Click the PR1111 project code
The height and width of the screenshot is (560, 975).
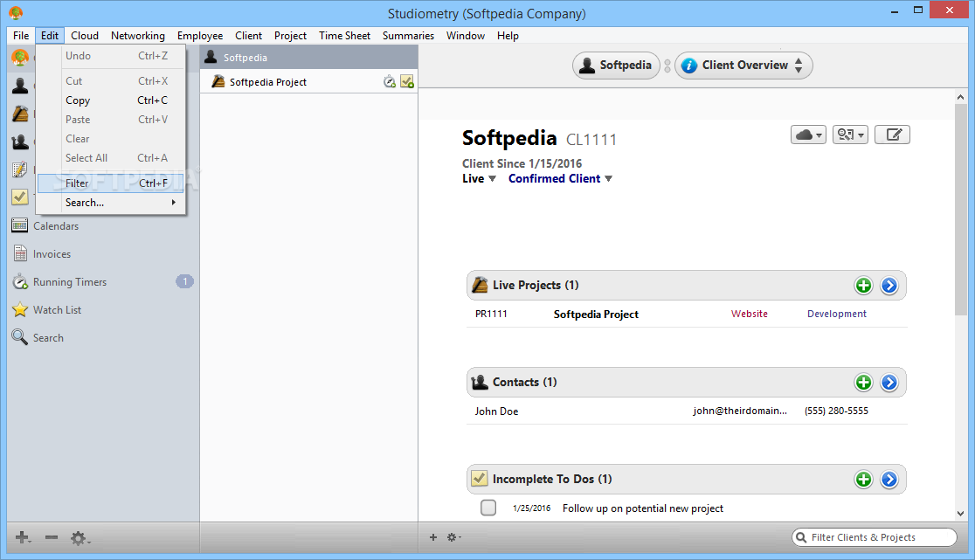click(491, 314)
